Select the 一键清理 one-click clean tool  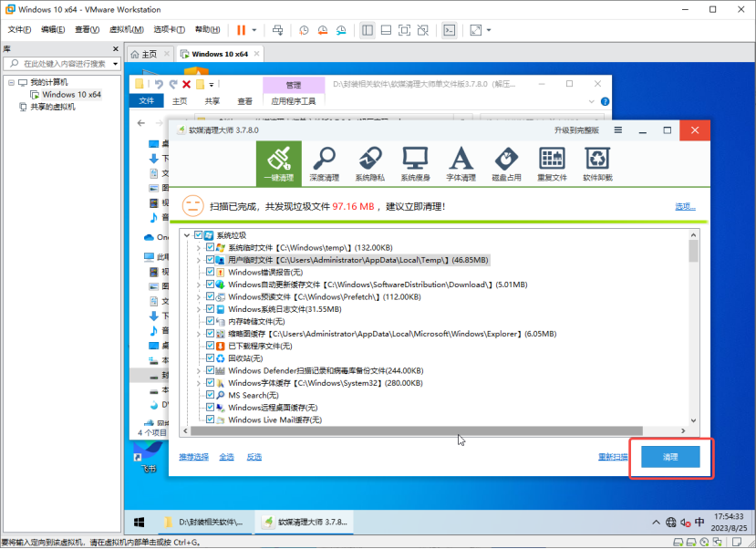click(x=279, y=164)
